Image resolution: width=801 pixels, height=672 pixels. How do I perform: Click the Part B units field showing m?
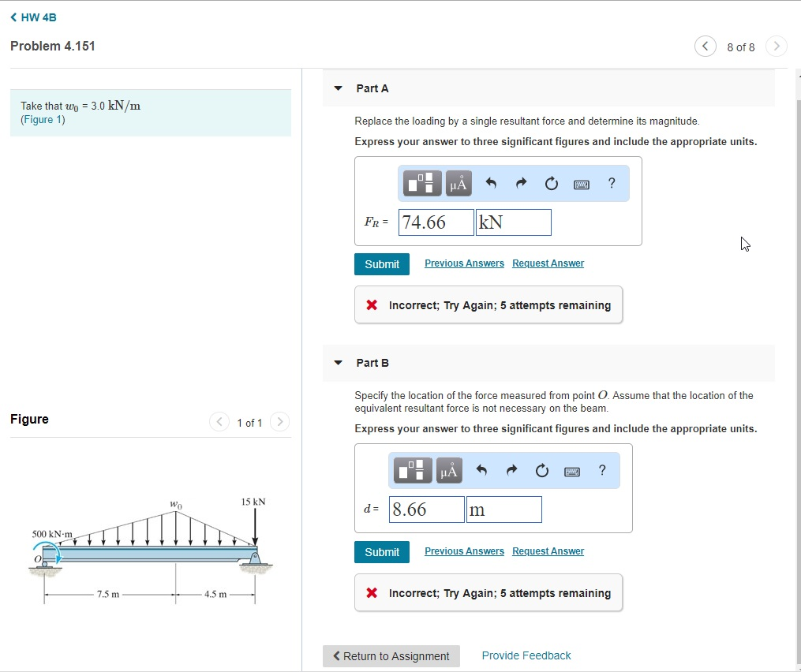503,510
